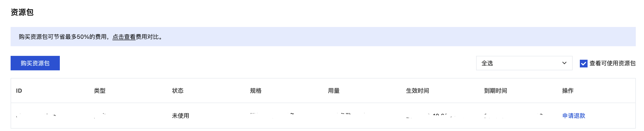This screenshot has width=644, height=131.
Task: Click the 资源包 page title
Action: point(22,12)
